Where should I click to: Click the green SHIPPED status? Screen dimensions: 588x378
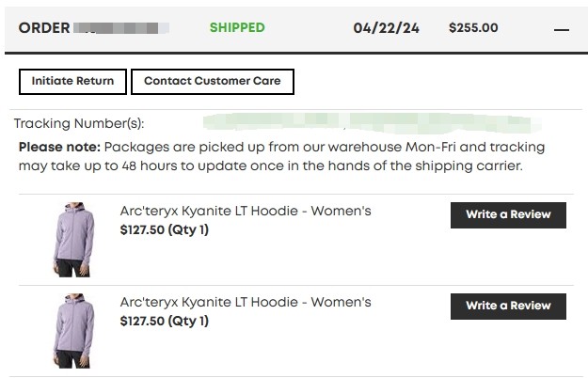[x=237, y=28]
